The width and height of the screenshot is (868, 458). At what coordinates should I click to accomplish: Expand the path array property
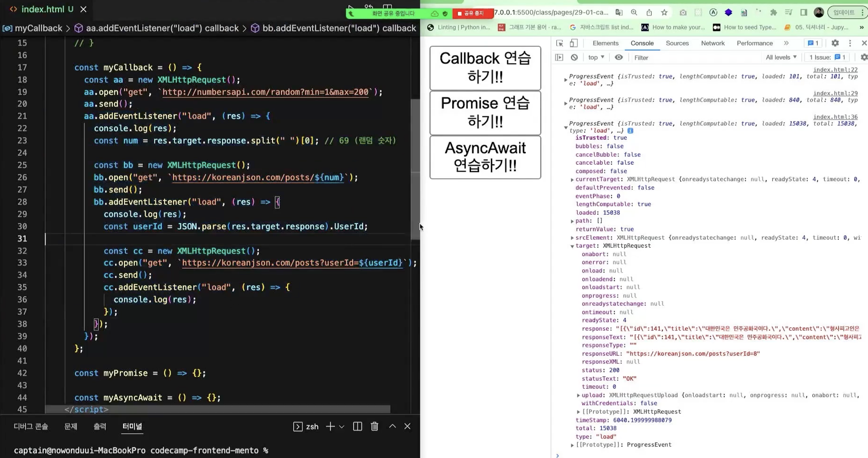click(572, 221)
